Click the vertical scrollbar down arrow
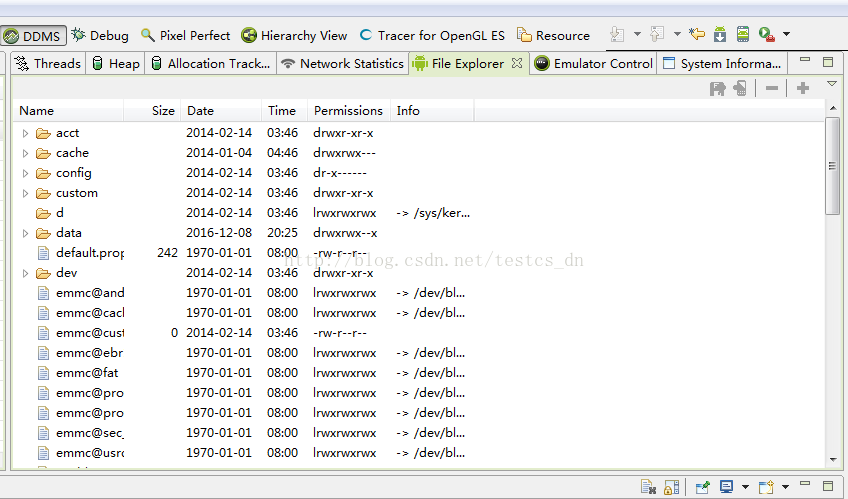Image resolution: width=848 pixels, height=499 pixels. pyautogui.click(x=833, y=460)
